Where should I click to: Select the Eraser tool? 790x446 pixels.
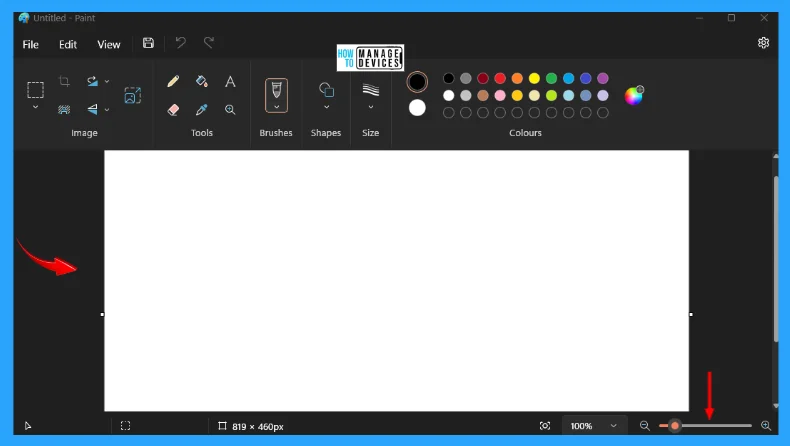coord(173,109)
